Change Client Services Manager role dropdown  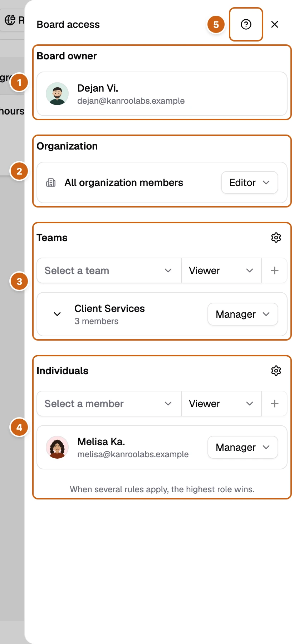pos(243,314)
